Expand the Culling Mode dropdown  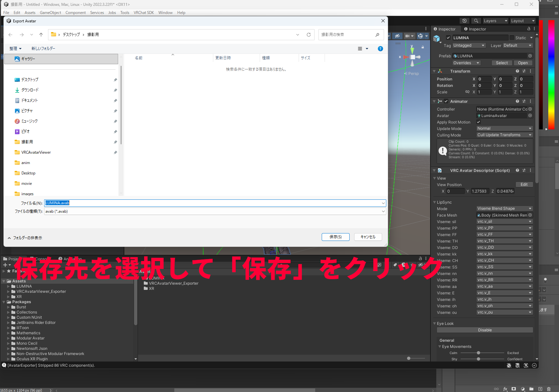[x=504, y=135]
